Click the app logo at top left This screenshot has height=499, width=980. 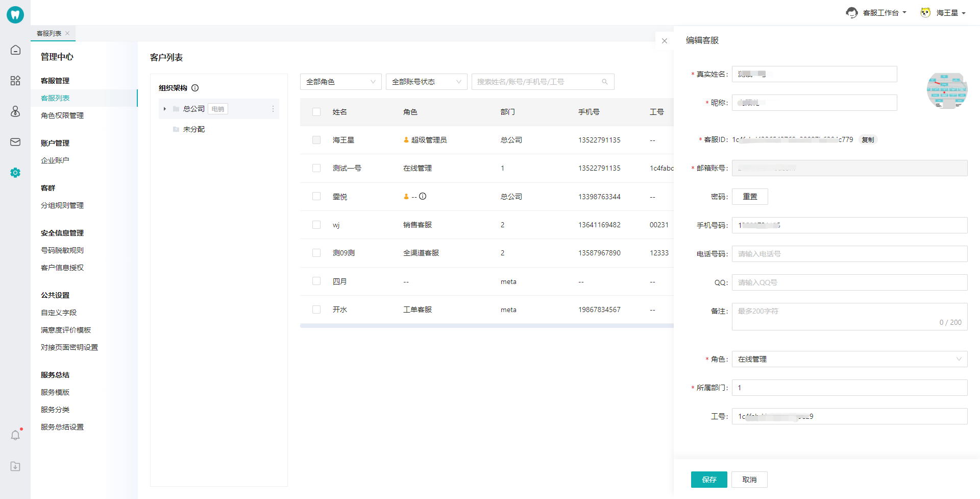15,14
